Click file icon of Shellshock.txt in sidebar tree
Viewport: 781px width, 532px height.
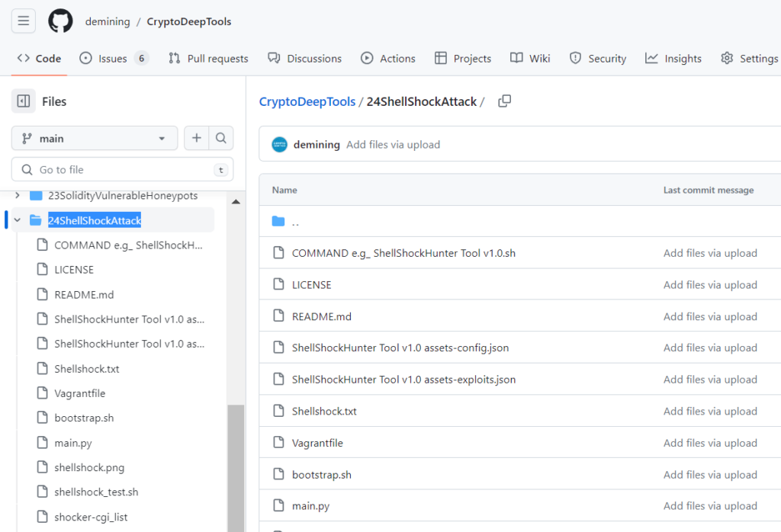[43, 368]
